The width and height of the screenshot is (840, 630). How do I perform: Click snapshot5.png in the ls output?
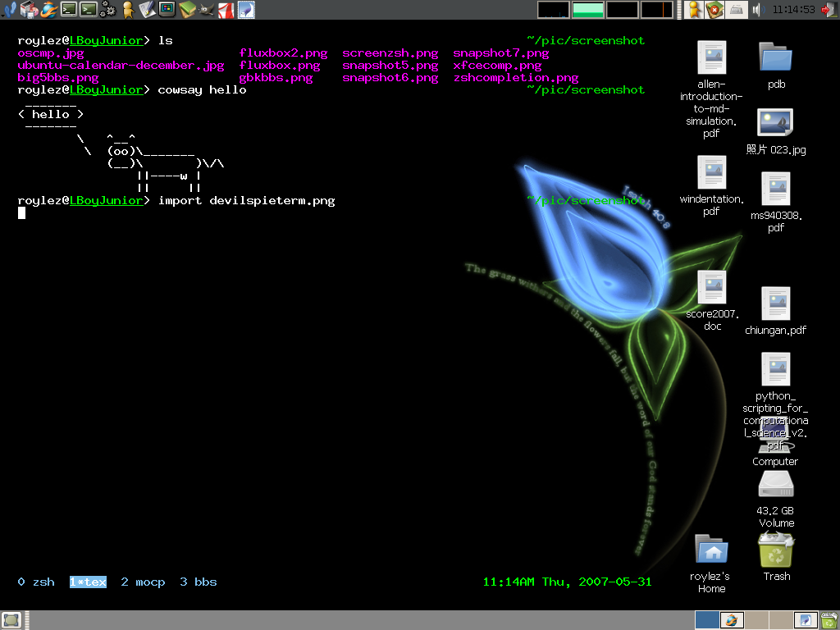click(x=390, y=66)
